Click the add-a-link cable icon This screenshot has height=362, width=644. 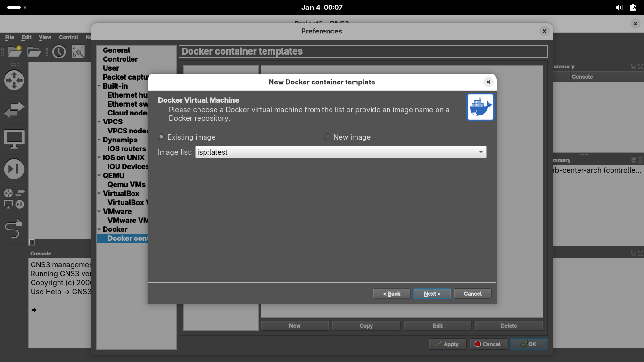pos(14,229)
